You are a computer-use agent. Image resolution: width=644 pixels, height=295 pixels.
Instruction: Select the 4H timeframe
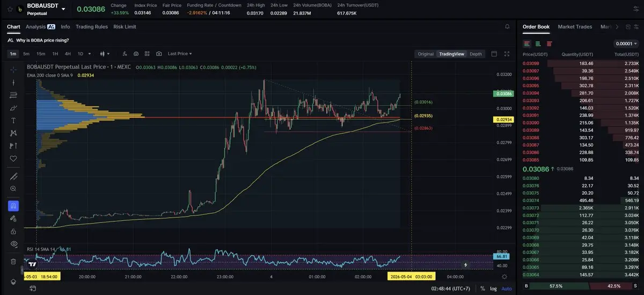(68, 54)
